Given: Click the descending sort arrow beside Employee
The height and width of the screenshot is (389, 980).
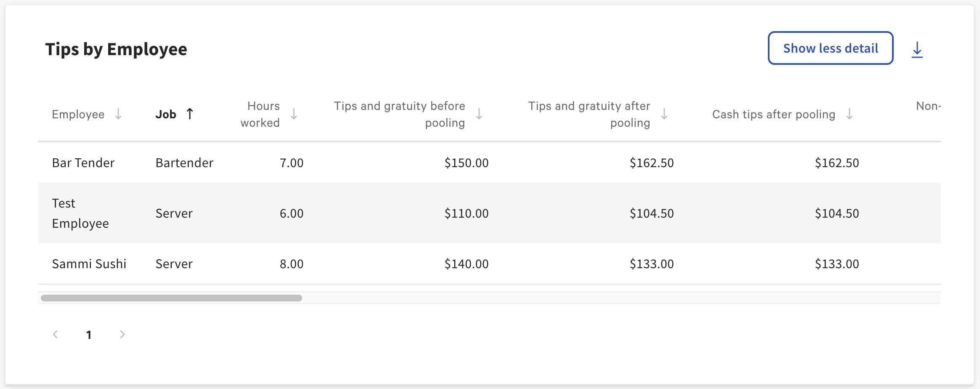Looking at the screenshot, I should click(x=118, y=114).
